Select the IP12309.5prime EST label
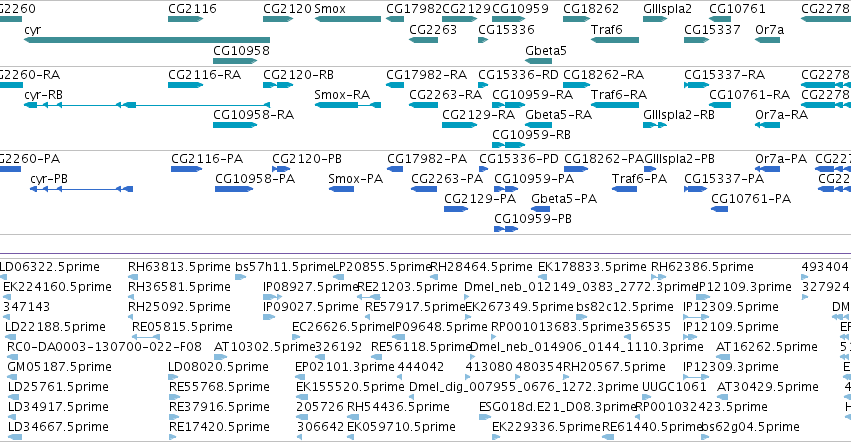This screenshot has height=442, width=851. click(731, 307)
